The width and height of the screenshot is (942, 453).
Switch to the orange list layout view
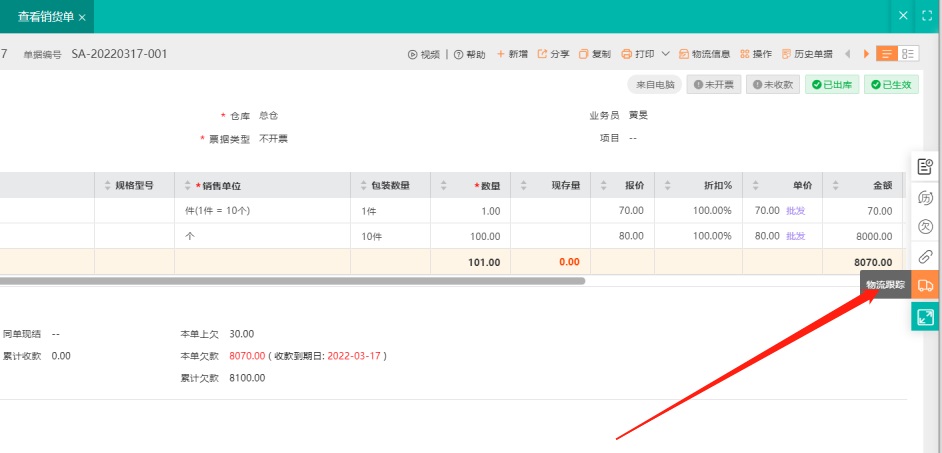[x=886, y=54]
